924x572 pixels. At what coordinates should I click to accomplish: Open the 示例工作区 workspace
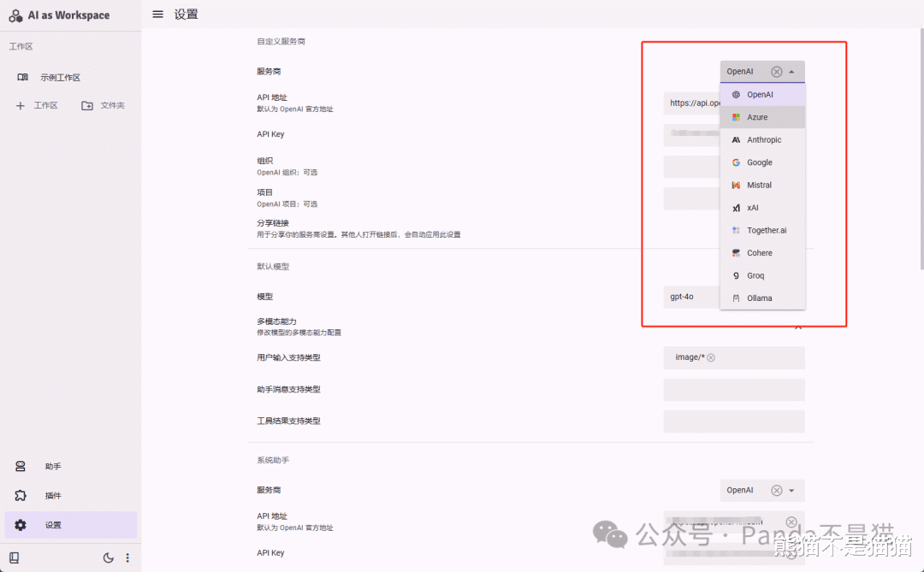[71, 77]
